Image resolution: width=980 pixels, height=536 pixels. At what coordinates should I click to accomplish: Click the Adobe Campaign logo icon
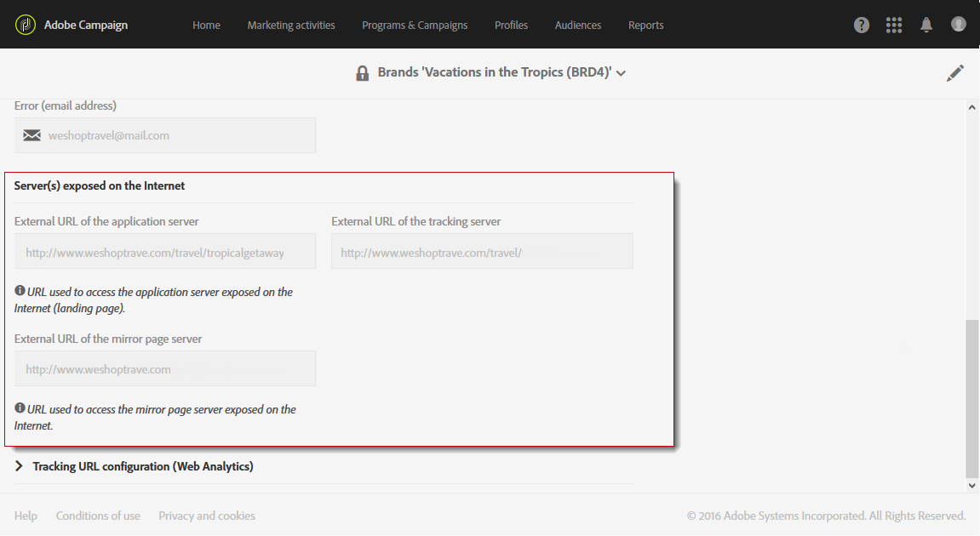tap(26, 25)
